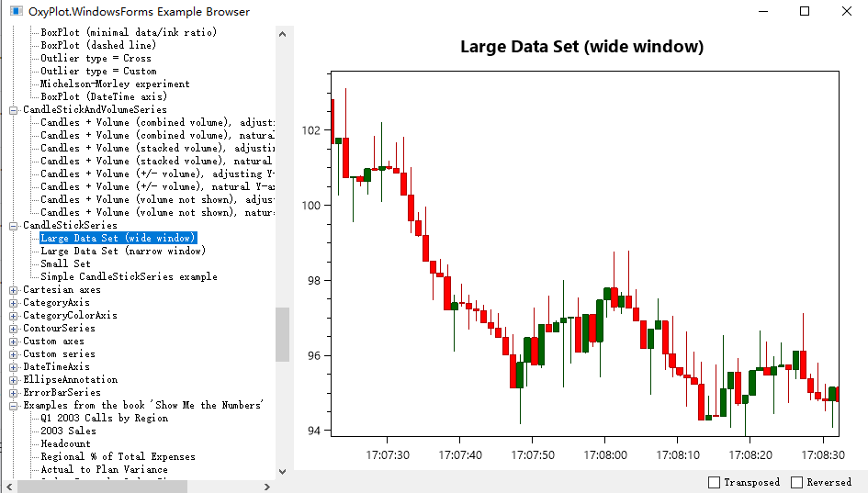Screen dimensions: 868x493
Task: Click the vertical scrollbar thumb of the tree
Action: pyautogui.click(x=282, y=334)
